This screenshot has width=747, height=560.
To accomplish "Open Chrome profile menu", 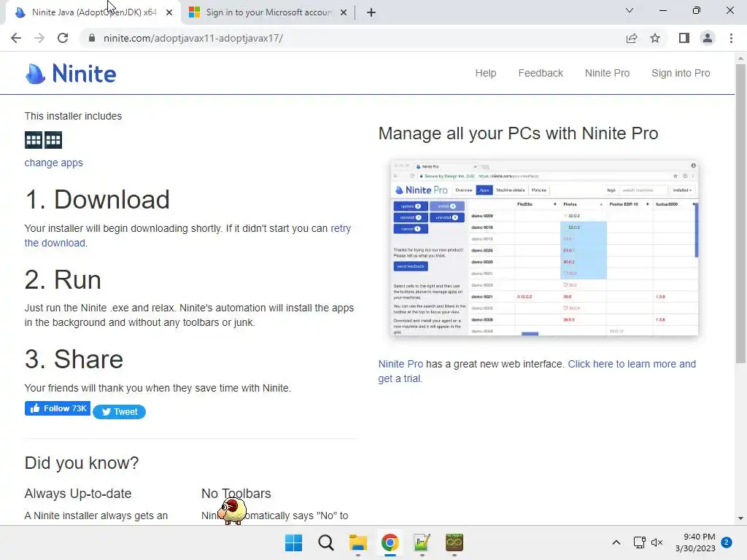I will click(708, 38).
